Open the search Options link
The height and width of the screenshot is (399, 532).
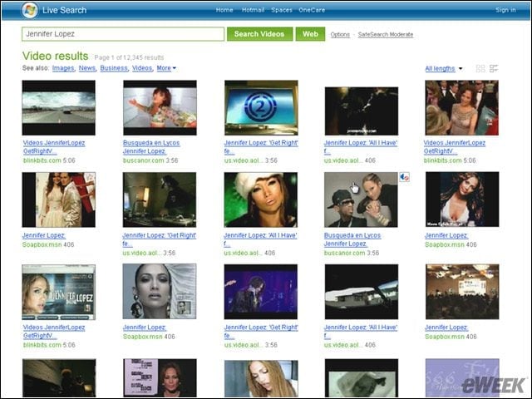click(340, 35)
